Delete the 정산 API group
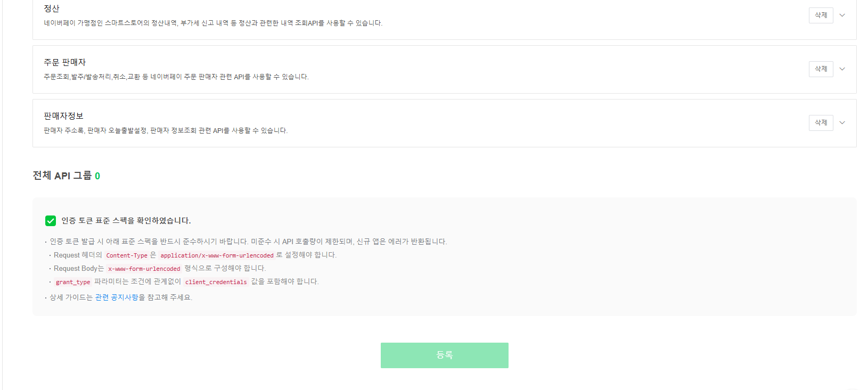 [821, 15]
